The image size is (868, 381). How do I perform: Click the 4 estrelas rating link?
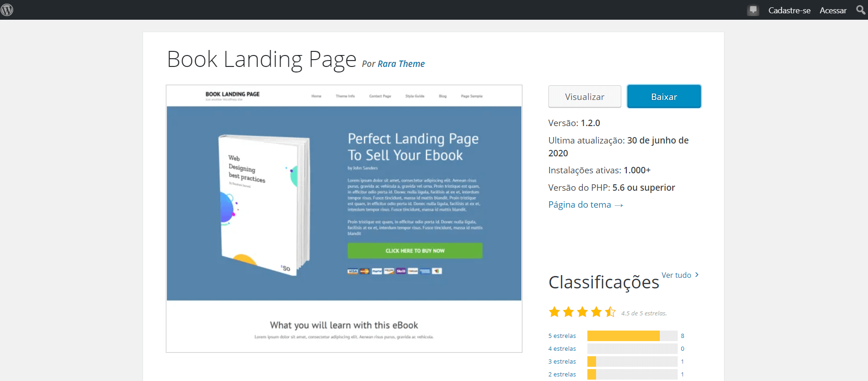(x=562, y=349)
